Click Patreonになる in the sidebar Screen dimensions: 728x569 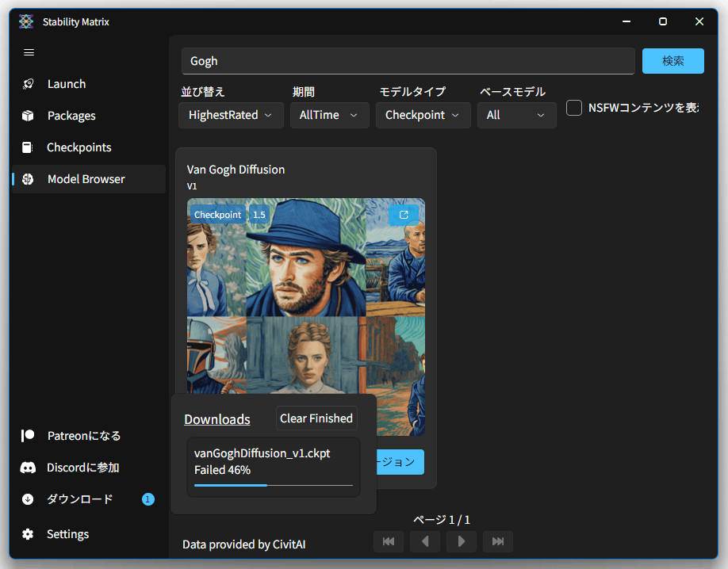click(89, 436)
